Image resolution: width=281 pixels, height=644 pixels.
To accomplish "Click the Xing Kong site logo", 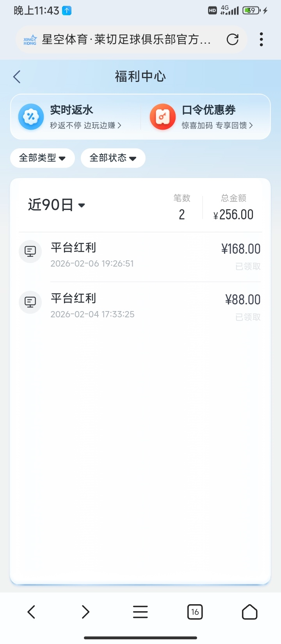I will [30, 40].
